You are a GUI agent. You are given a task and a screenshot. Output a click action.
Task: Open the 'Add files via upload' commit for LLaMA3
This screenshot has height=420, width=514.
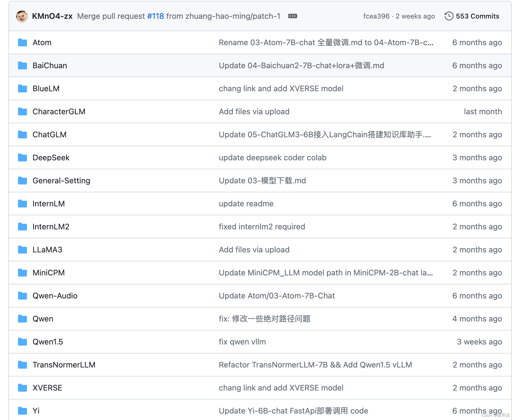[x=254, y=250]
